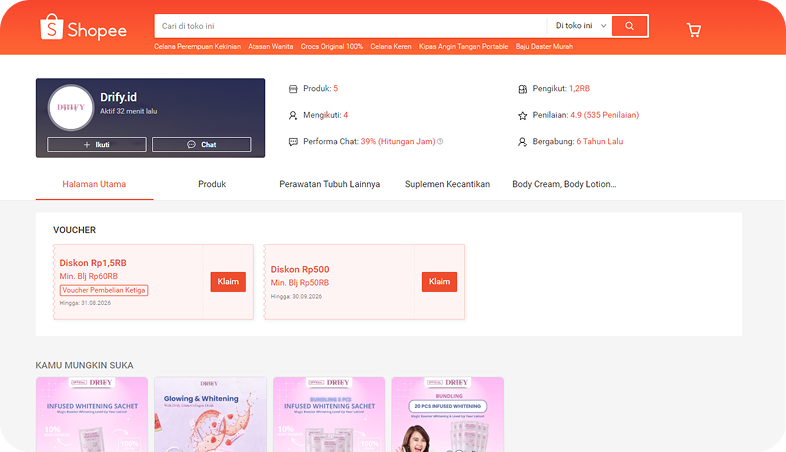Click the Produk store icon
Viewport: 786px width, 452px height.
(293, 89)
